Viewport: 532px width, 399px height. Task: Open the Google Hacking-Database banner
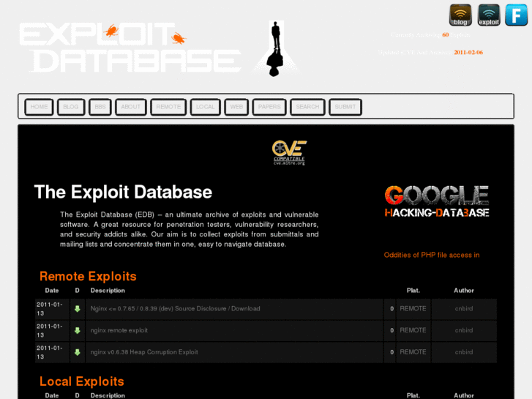[437, 201]
